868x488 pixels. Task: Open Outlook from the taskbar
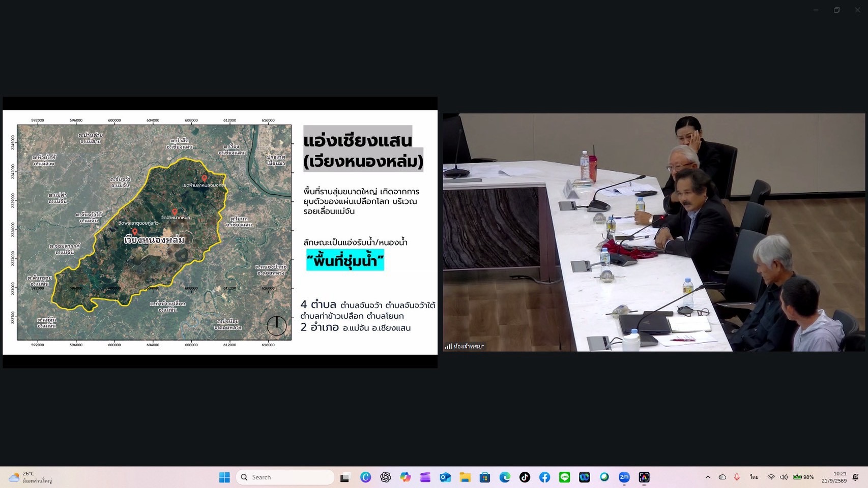coord(445,477)
